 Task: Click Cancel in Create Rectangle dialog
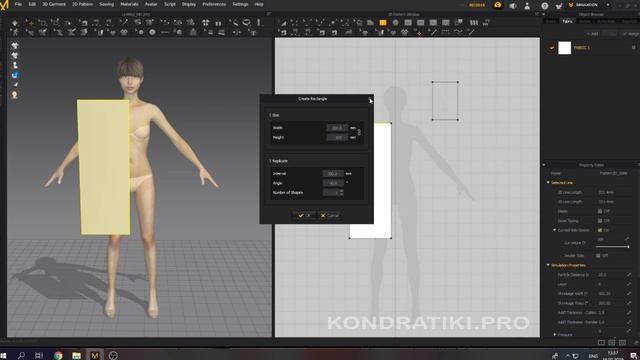[x=329, y=216]
